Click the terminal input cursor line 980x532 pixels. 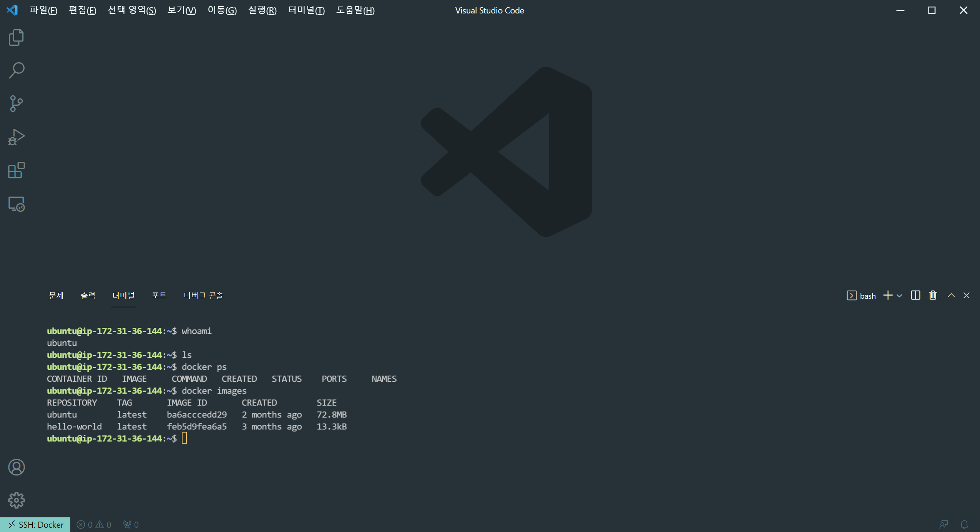184,438
